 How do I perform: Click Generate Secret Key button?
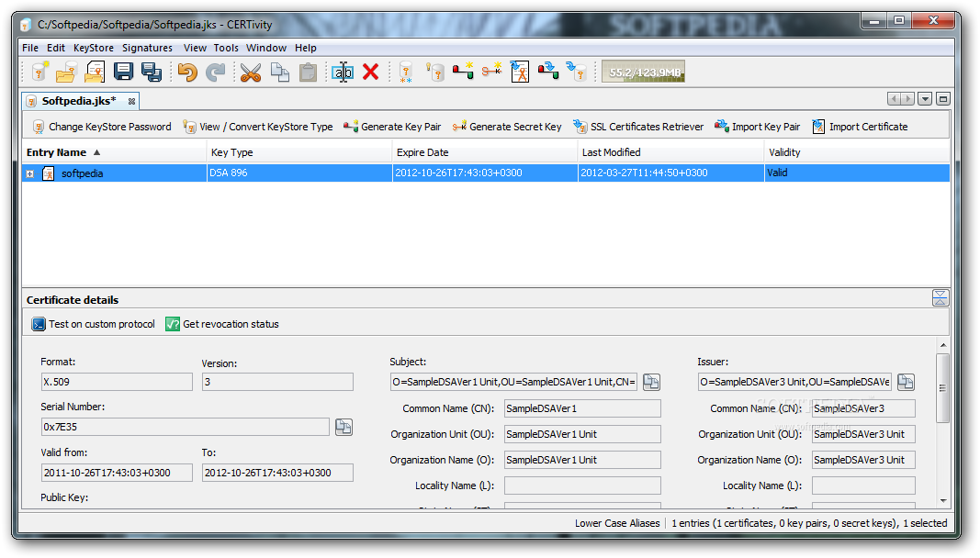(x=507, y=127)
